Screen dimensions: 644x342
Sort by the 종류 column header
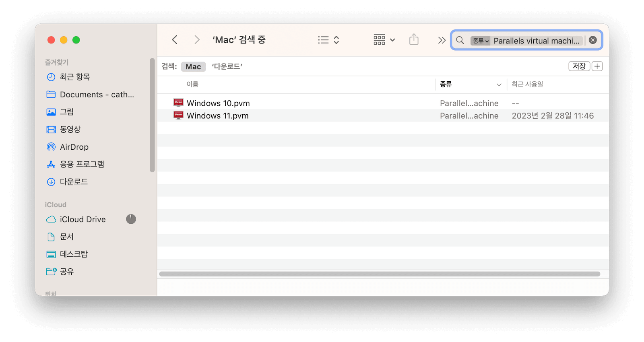click(446, 84)
